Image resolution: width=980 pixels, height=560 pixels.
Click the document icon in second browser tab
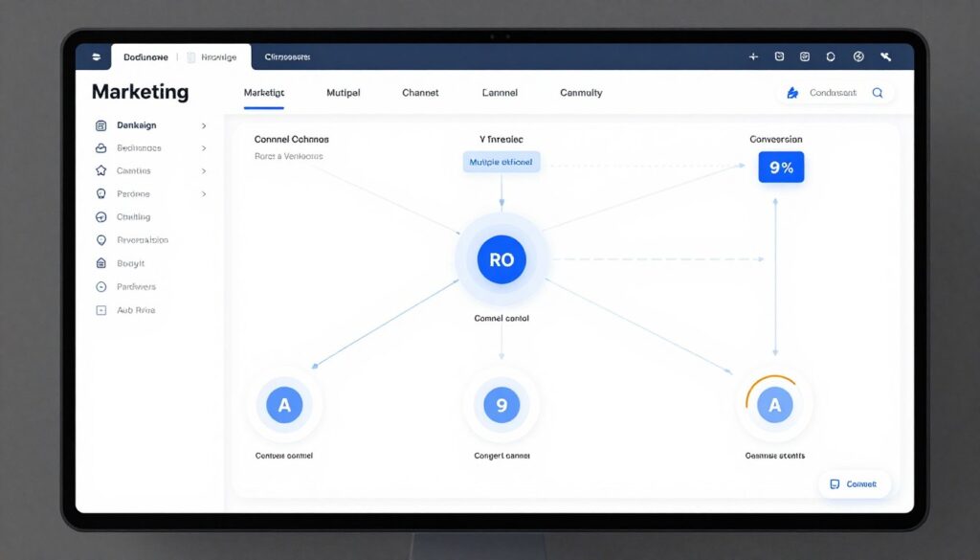point(191,57)
